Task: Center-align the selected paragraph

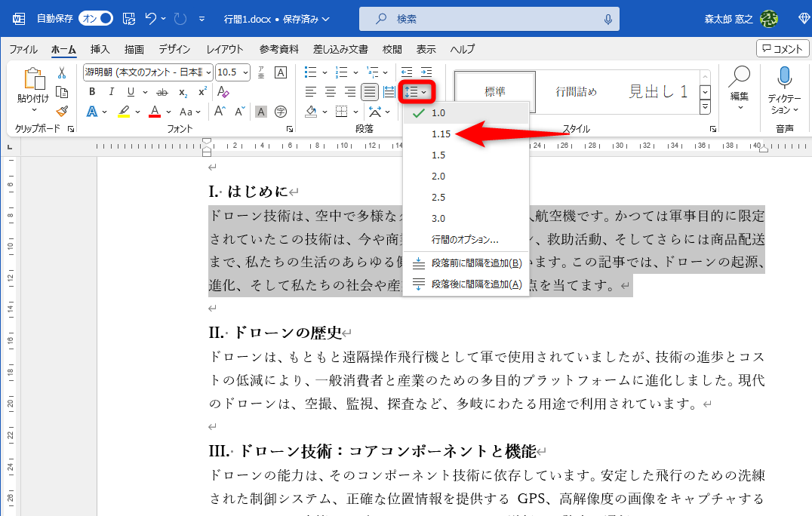Action: (x=331, y=91)
